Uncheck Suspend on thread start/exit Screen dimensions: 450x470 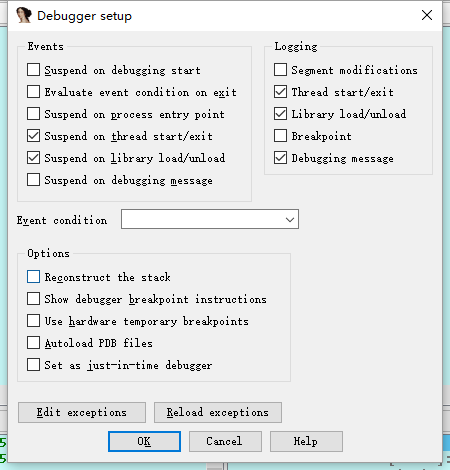tap(33, 136)
